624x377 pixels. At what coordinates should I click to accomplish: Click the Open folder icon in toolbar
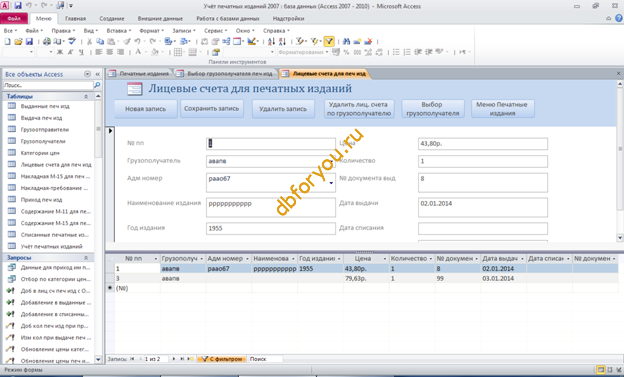tap(18, 41)
